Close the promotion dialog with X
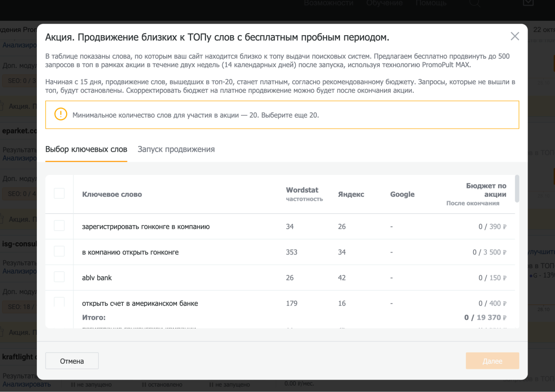The width and height of the screenshot is (555, 392). pos(515,36)
